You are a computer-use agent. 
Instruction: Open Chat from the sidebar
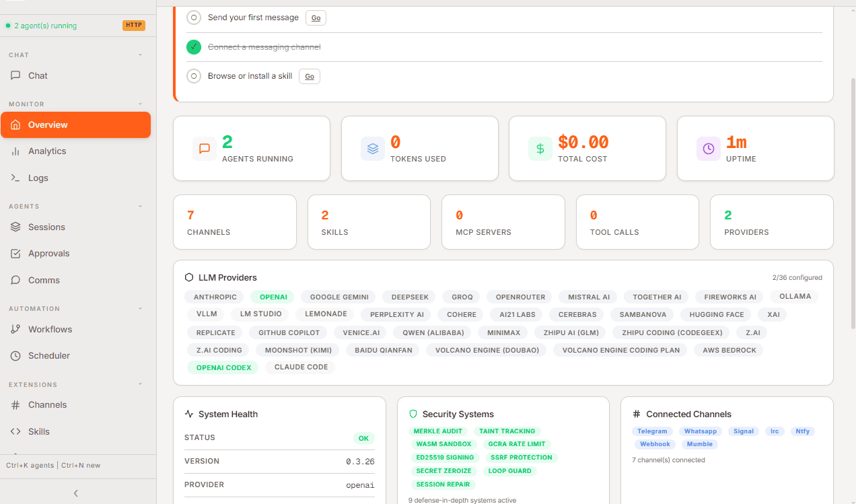pos(75,76)
